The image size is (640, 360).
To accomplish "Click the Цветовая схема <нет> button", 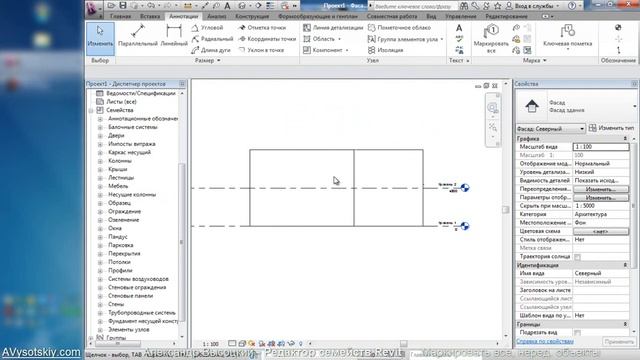I will tap(601, 231).
